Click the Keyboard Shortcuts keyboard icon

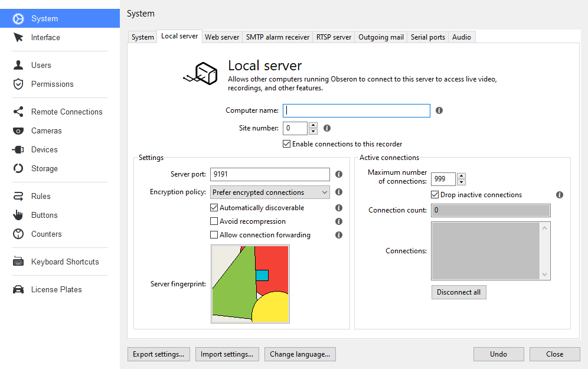(18, 262)
